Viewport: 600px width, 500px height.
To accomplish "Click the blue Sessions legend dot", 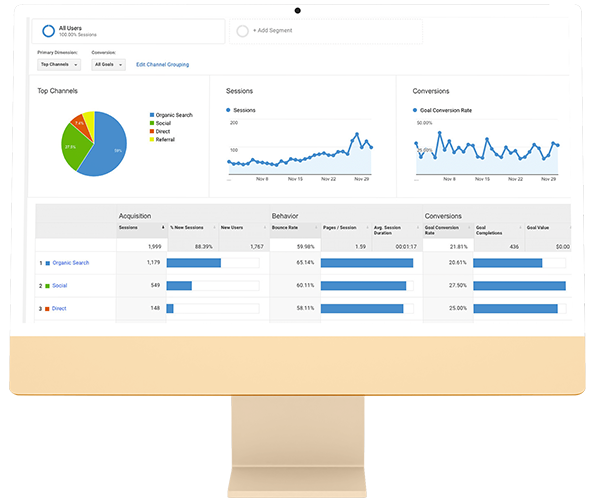I will click(x=229, y=109).
